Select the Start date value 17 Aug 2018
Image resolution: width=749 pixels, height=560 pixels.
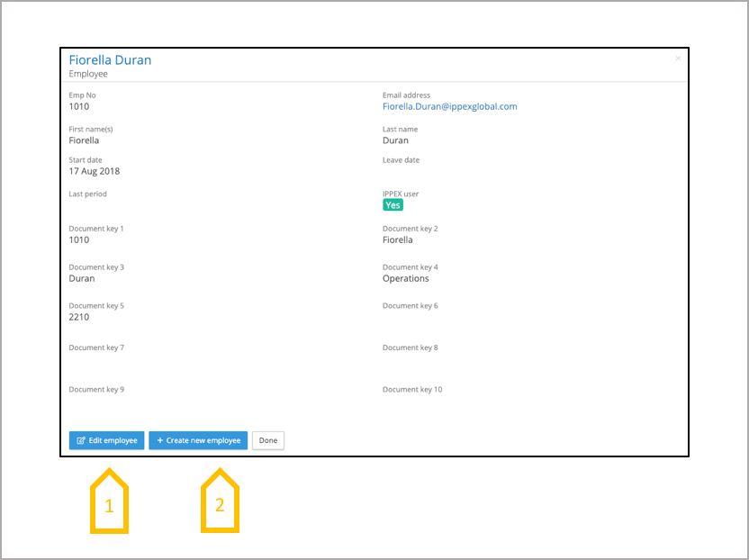click(94, 171)
